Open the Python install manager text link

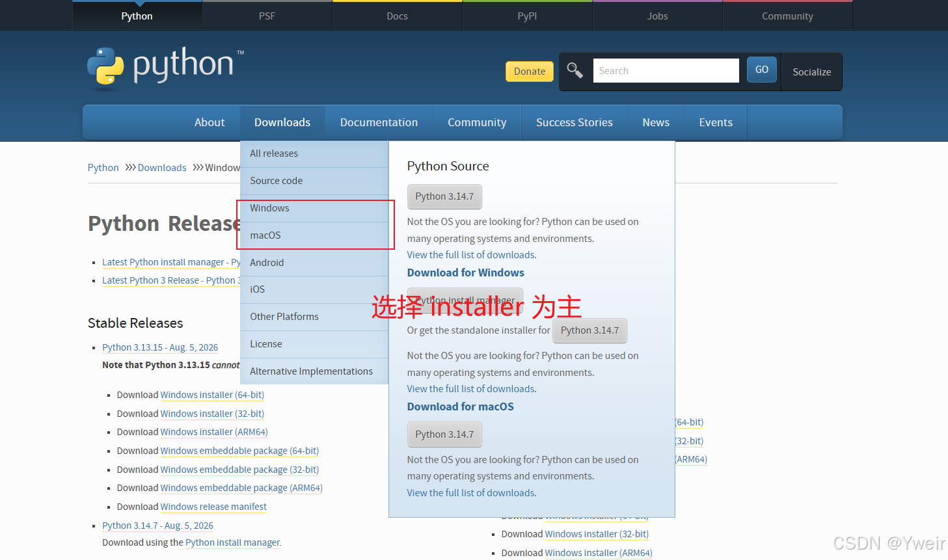tap(233, 542)
